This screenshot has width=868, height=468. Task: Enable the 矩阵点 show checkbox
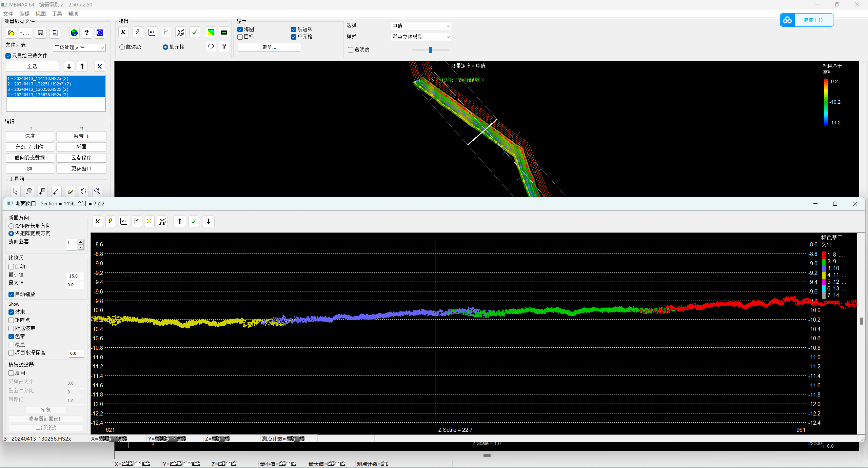coord(11,320)
